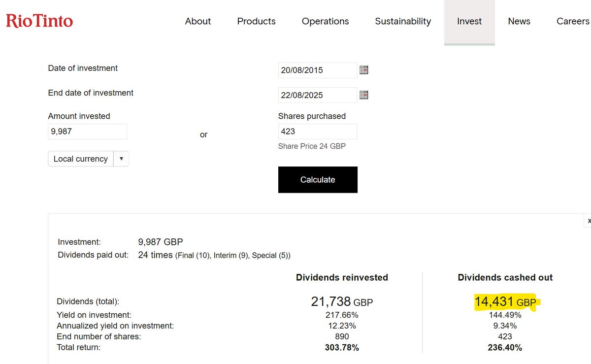The height and width of the screenshot is (364, 591).
Task: Select the 21,738 GBP dividends total
Action: coord(342,301)
